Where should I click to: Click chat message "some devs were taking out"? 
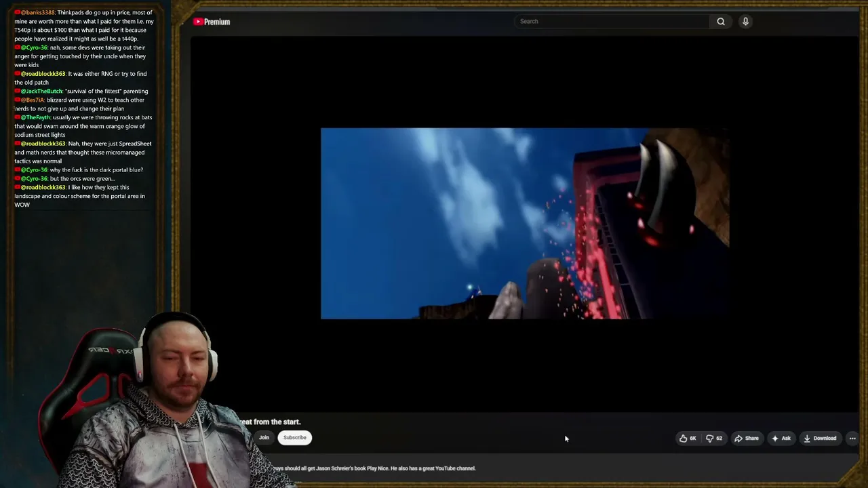pos(80,57)
